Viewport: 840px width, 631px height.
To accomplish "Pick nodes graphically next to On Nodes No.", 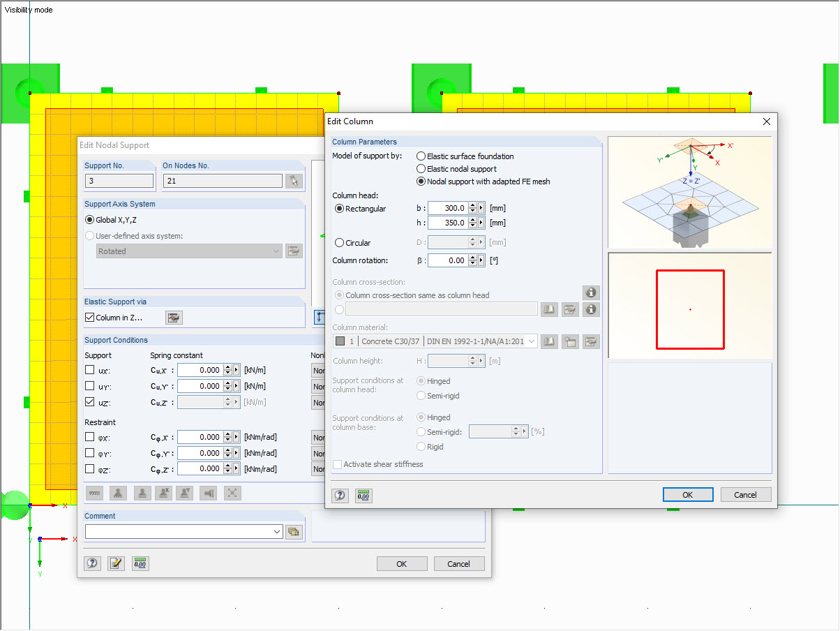I will (x=294, y=180).
